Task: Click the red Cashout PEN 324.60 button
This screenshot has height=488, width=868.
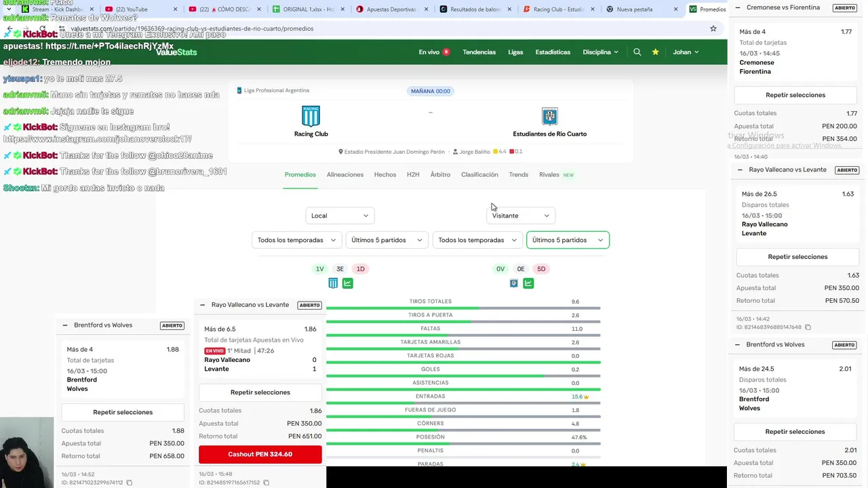Action: 260,454
